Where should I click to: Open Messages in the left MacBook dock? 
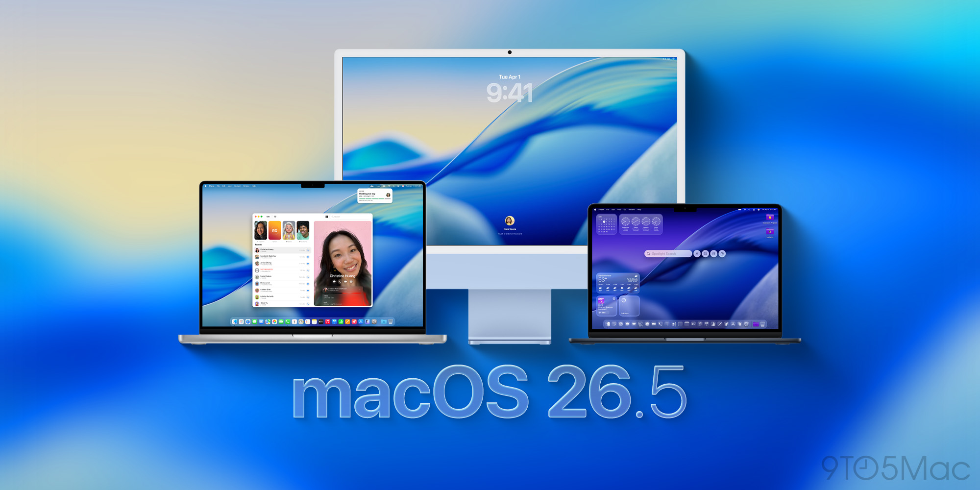pyautogui.click(x=254, y=322)
